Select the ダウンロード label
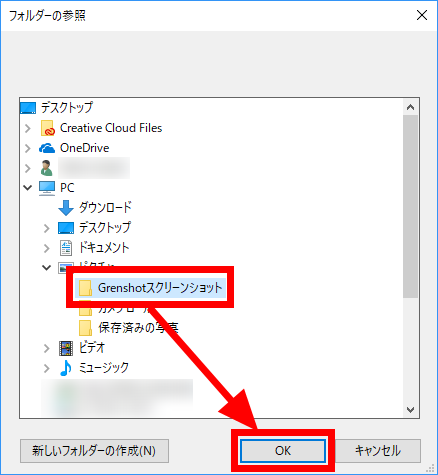The image size is (438, 475). pos(105,208)
